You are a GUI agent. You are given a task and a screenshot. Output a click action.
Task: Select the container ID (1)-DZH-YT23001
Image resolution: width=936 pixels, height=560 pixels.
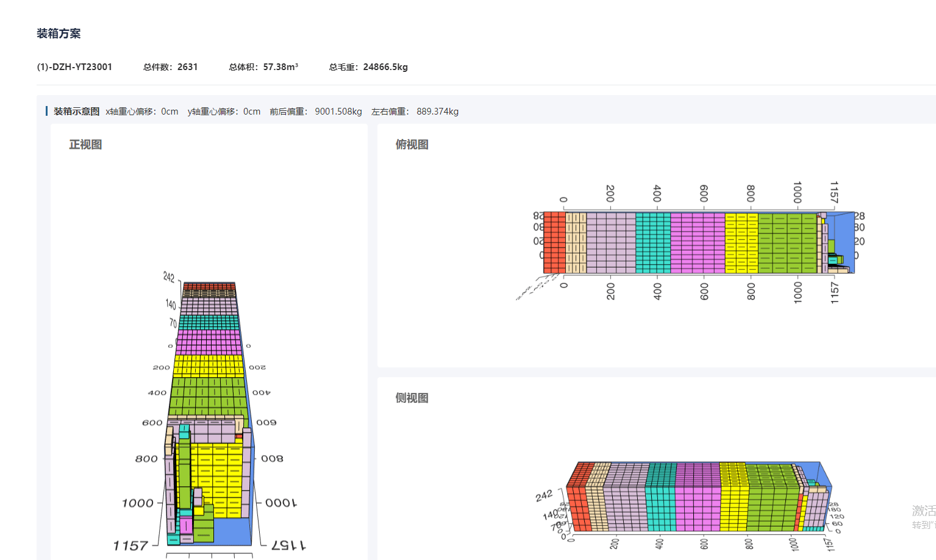pyautogui.click(x=74, y=67)
